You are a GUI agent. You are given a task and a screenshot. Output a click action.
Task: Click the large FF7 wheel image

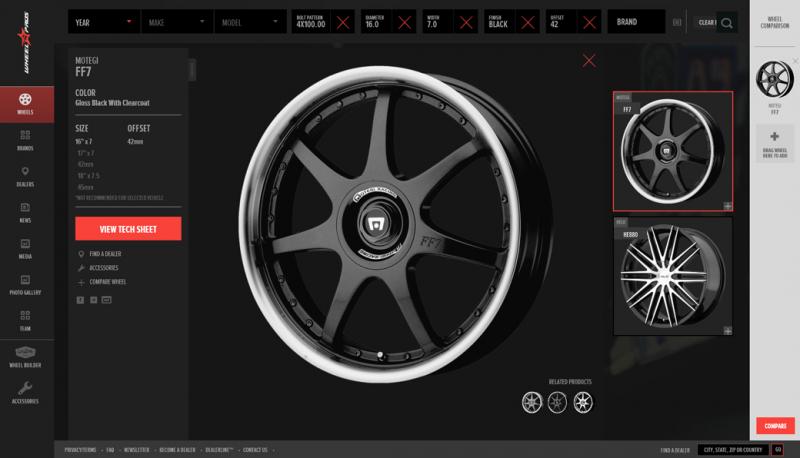pyautogui.click(x=395, y=224)
